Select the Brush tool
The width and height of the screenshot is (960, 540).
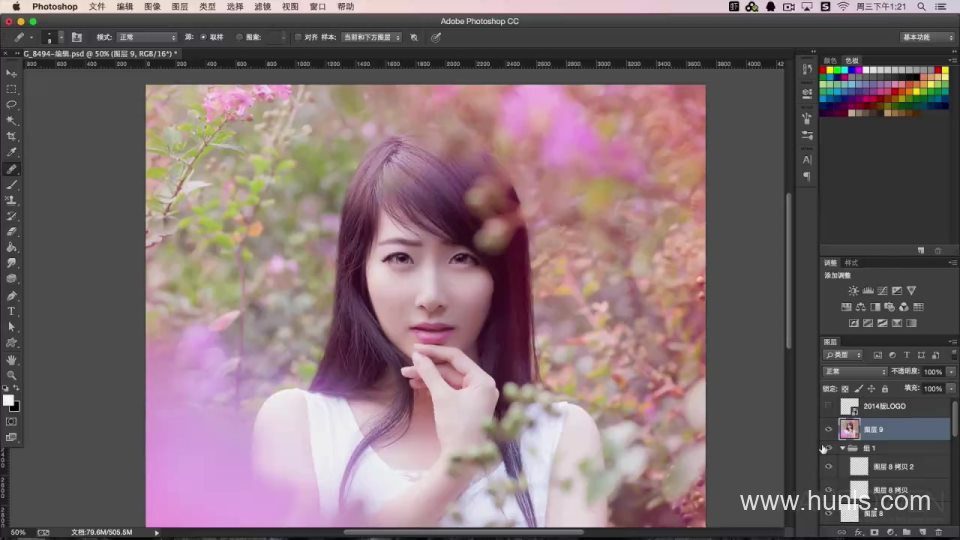11,184
